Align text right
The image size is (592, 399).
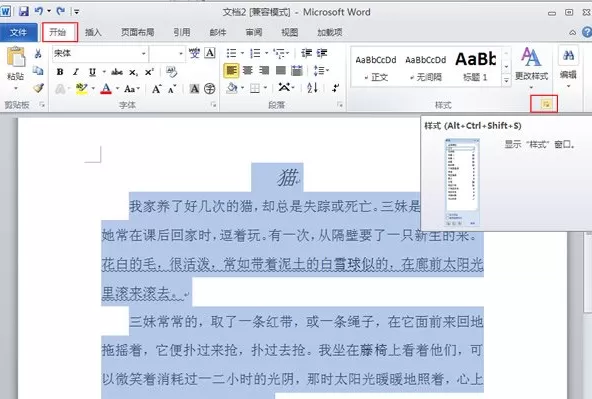point(264,71)
